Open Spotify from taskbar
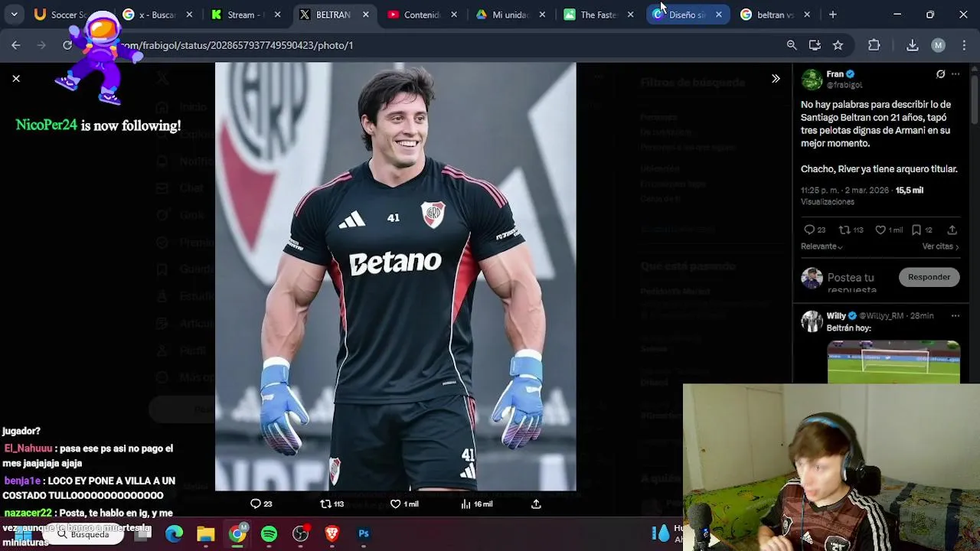Viewport: 980px width, 551px height. click(269, 534)
